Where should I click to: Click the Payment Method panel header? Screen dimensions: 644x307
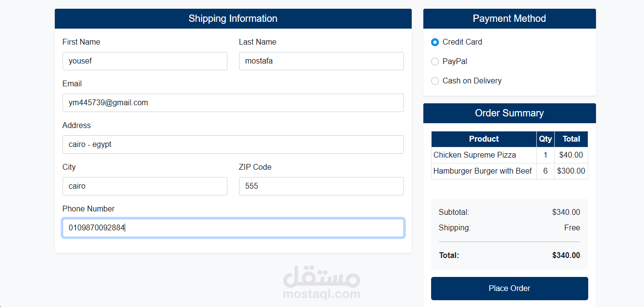(x=509, y=18)
